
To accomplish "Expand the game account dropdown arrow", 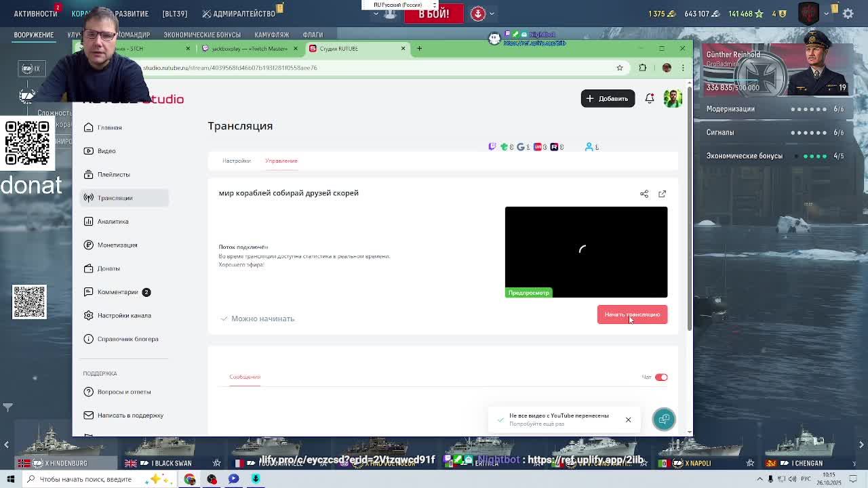I will 826,14.
